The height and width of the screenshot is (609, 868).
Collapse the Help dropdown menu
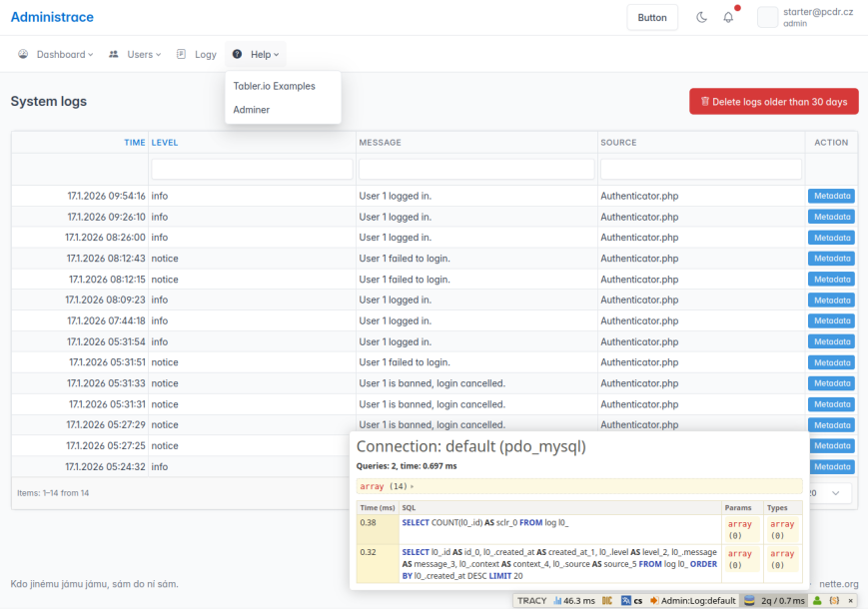[257, 54]
